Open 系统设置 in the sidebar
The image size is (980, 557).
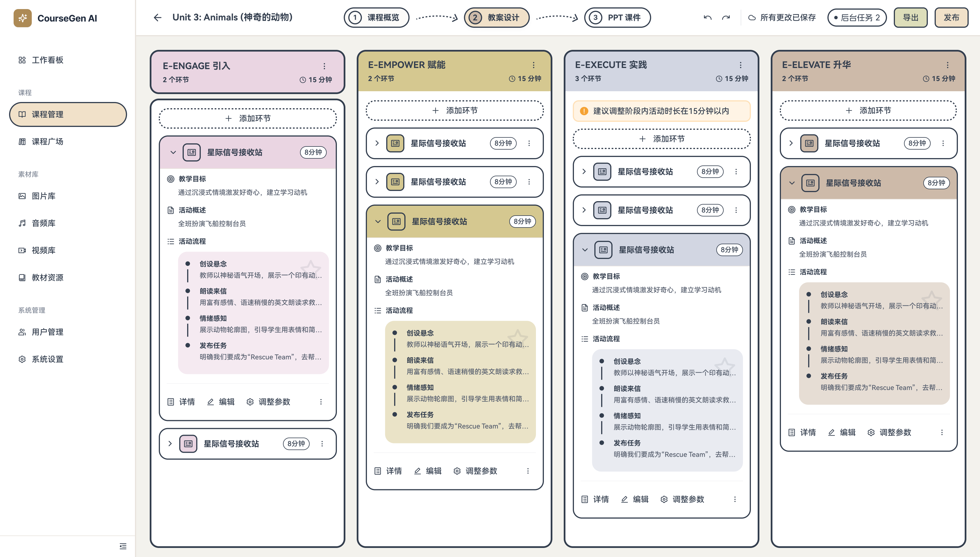click(x=68, y=359)
